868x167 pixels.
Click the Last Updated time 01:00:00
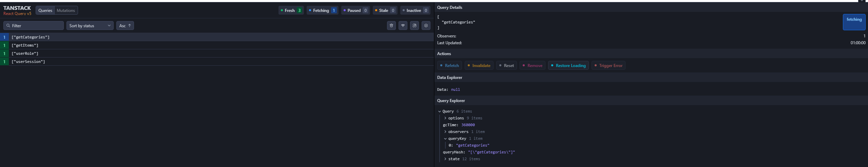tap(858, 43)
